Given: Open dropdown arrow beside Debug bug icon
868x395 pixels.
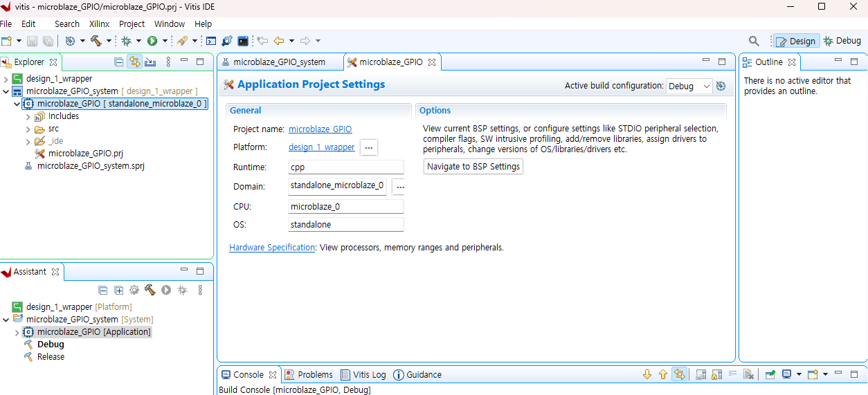Looking at the screenshot, I should 138,41.
